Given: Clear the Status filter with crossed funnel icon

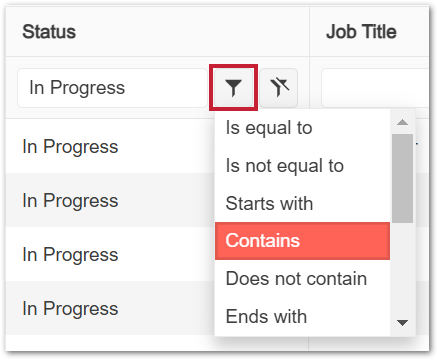Looking at the screenshot, I should (x=279, y=88).
